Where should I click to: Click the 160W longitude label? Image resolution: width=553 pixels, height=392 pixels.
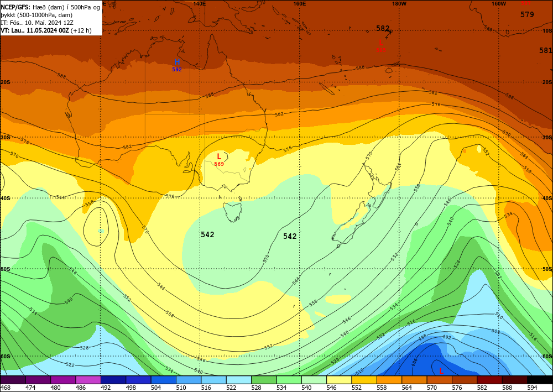coord(499,3)
